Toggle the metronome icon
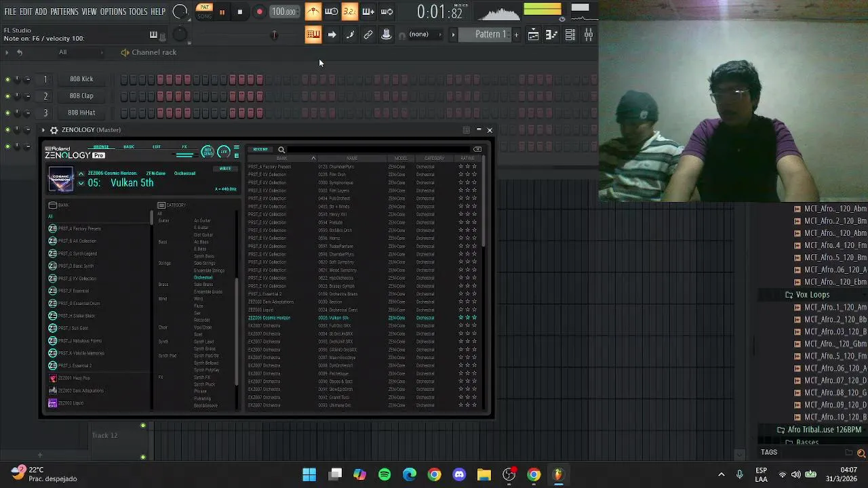The width and height of the screenshot is (868, 488). (x=313, y=12)
